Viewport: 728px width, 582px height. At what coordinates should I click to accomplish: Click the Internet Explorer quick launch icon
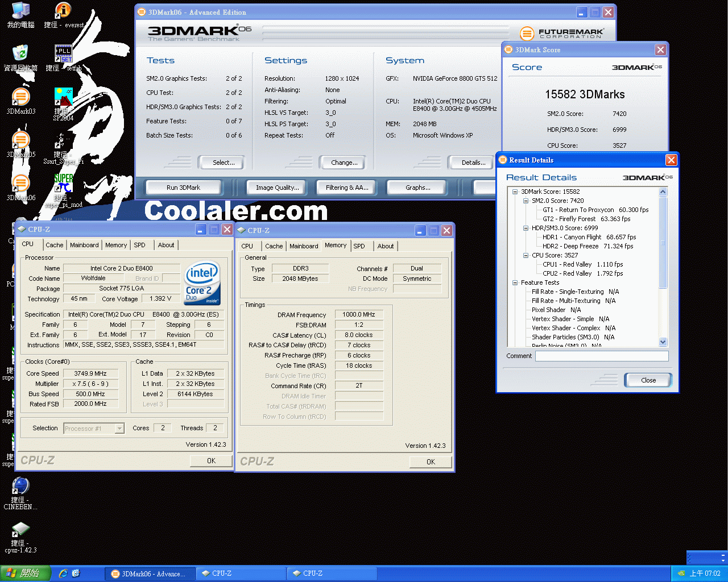pyautogui.click(x=63, y=573)
